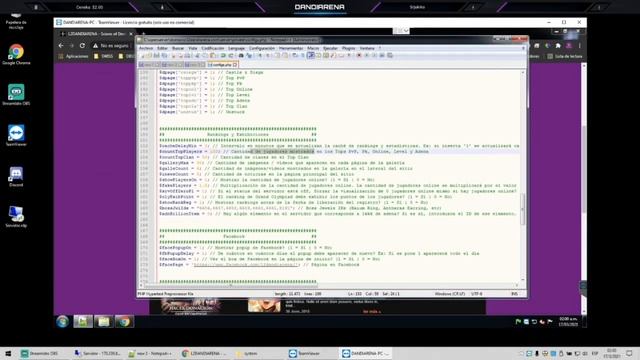The height and width of the screenshot is (360, 640).
Task: Click the Undo icon in Notepad++ toolbar
Action: (223, 56)
